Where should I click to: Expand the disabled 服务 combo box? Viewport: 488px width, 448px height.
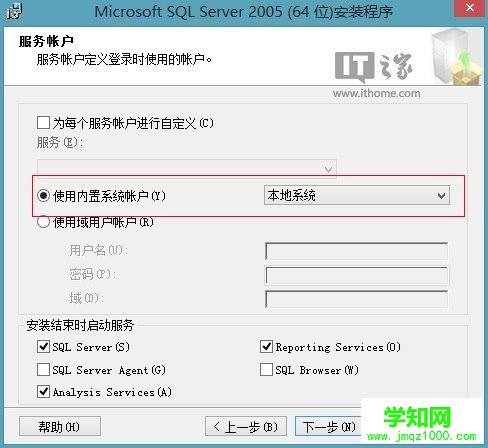click(x=187, y=169)
